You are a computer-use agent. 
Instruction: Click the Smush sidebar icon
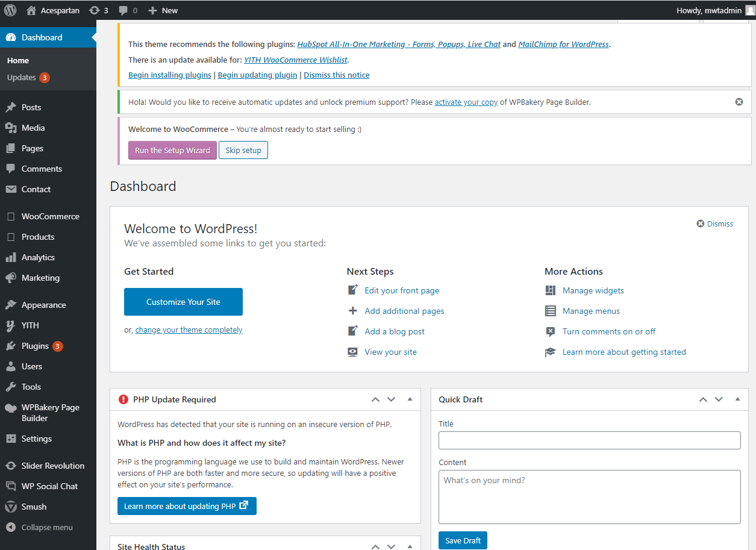[11, 507]
